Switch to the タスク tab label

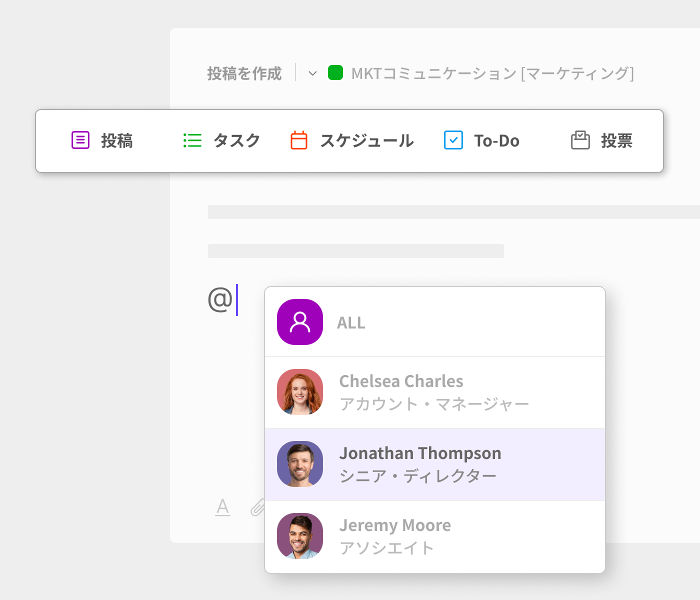pyautogui.click(x=236, y=141)
